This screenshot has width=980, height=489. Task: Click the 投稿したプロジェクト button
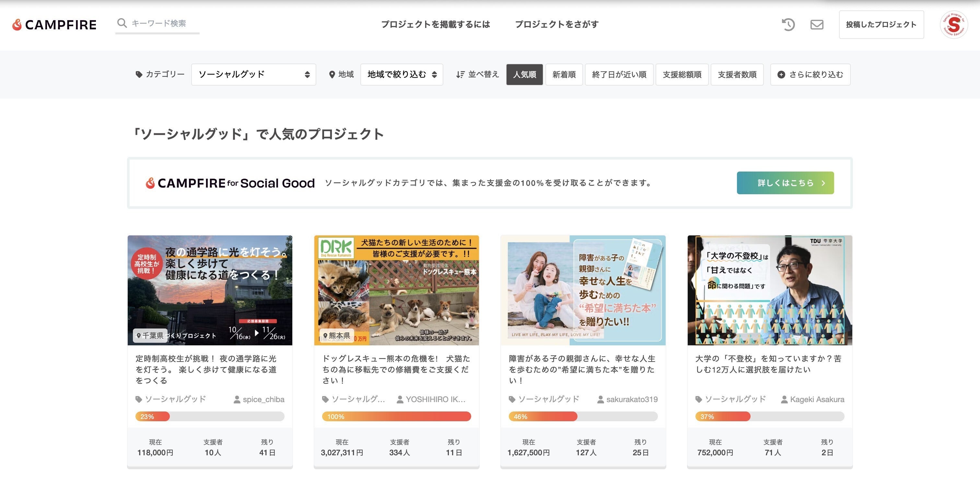coord(881,25)
